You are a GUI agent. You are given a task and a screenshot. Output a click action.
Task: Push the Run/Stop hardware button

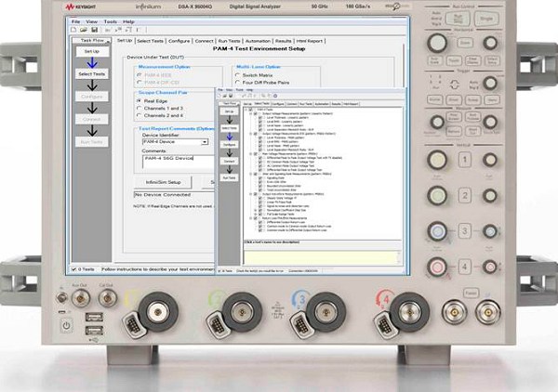[458, 19]
